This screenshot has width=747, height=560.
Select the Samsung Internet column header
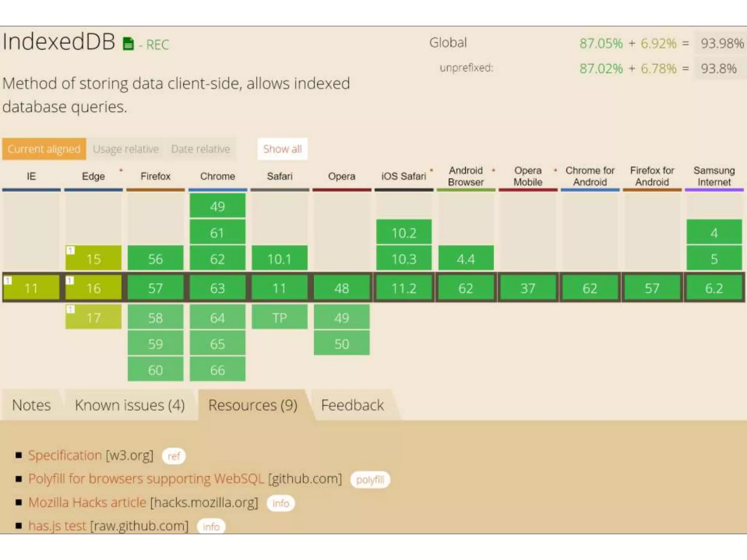714,176
